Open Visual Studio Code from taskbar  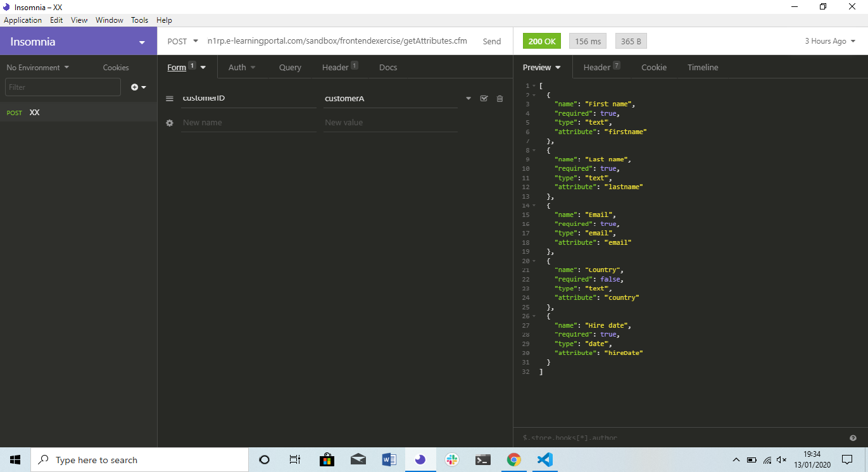coord(544,460)
